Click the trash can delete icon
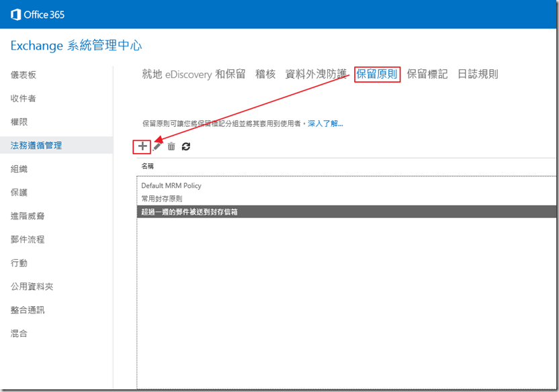559x392 pixels. pyautogui.click(x=171, y=146)
